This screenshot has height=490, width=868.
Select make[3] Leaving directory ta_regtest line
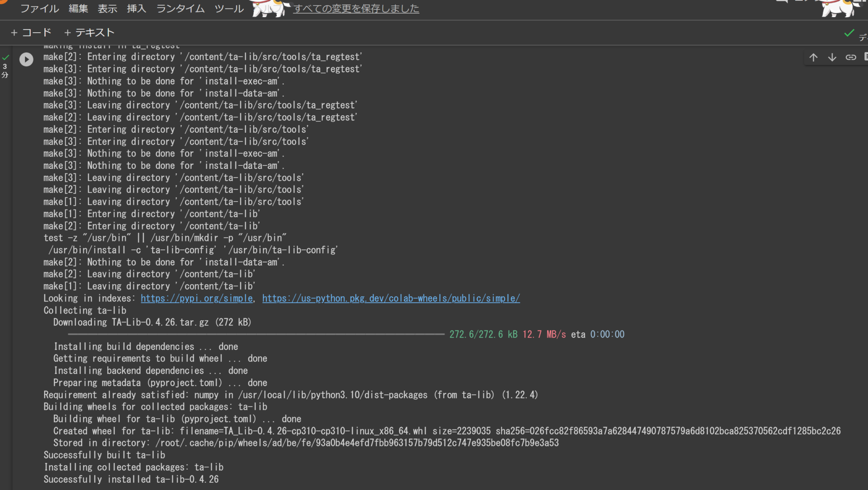200,105
